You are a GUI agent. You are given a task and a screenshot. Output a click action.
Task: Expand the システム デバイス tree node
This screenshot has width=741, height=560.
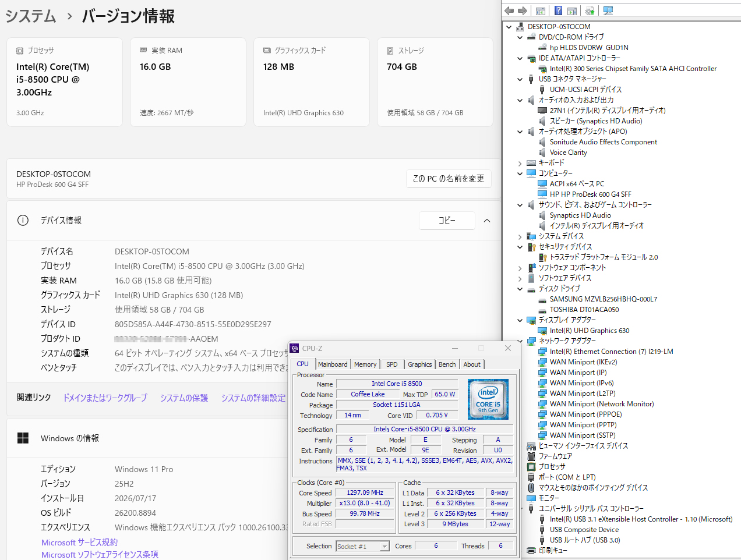point(520,236)
